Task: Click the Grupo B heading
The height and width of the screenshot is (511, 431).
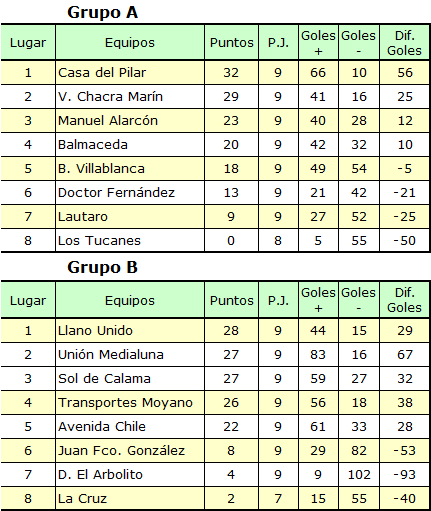Action: click(x=102, y=267)
